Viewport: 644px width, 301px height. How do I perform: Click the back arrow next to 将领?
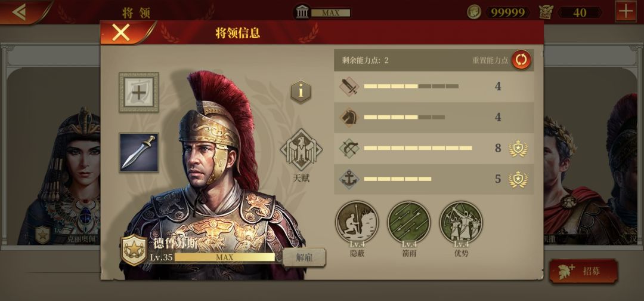click(x=20, y=12)
